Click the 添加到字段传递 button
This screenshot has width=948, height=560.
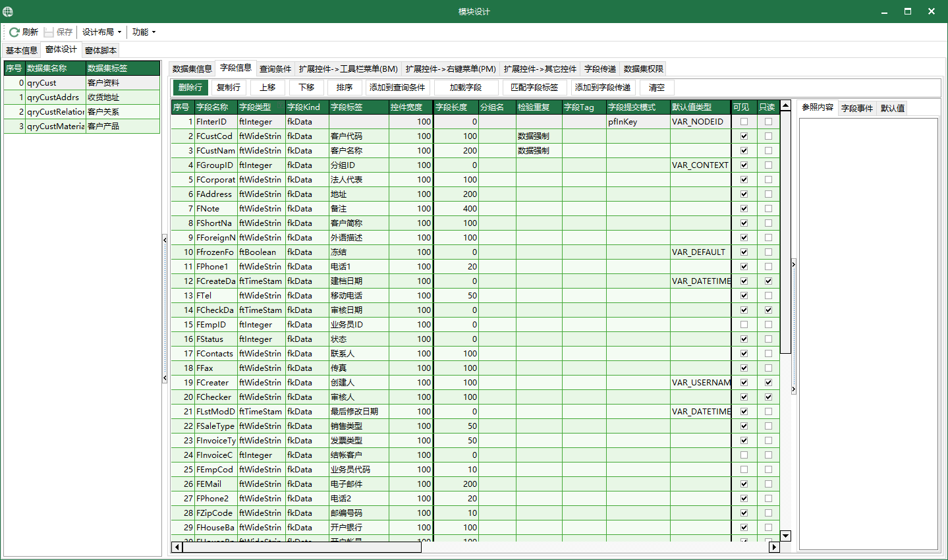click(603, 87)
